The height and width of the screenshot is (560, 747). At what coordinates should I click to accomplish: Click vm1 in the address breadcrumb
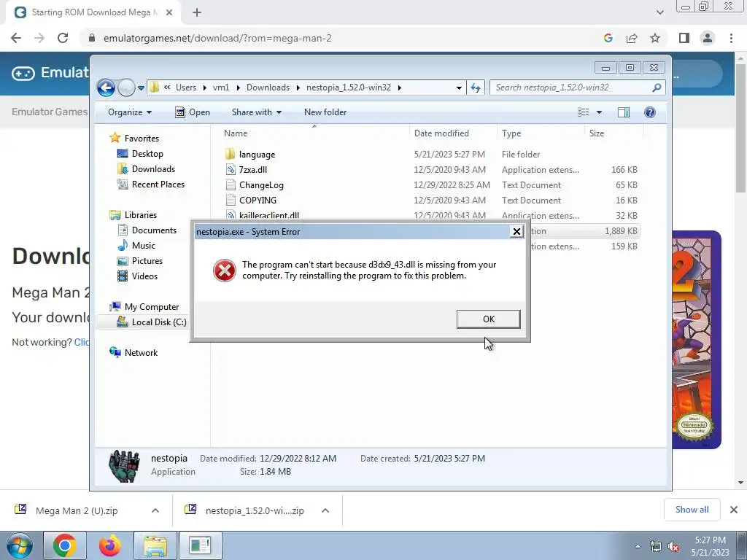(221, 87)
